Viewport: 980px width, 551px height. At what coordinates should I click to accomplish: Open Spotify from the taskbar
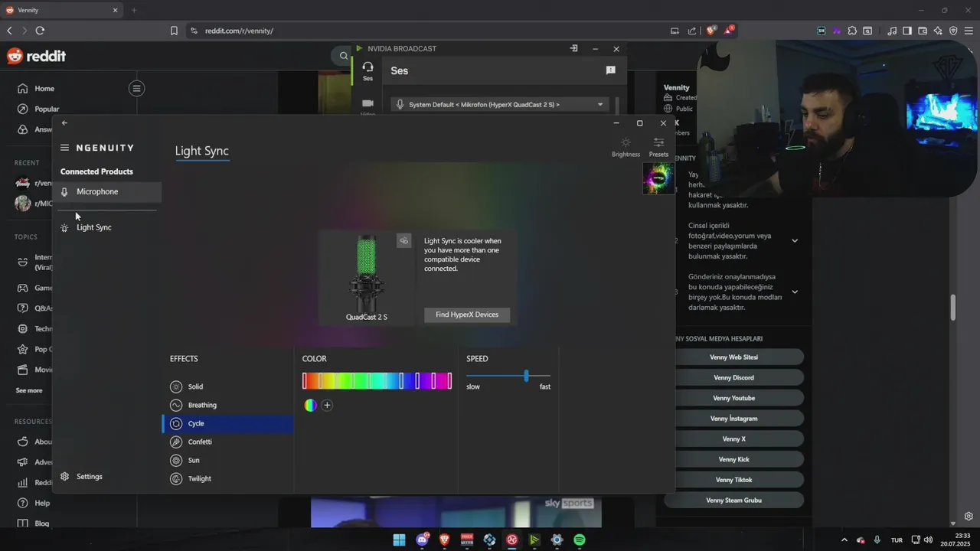click(580, 540)
